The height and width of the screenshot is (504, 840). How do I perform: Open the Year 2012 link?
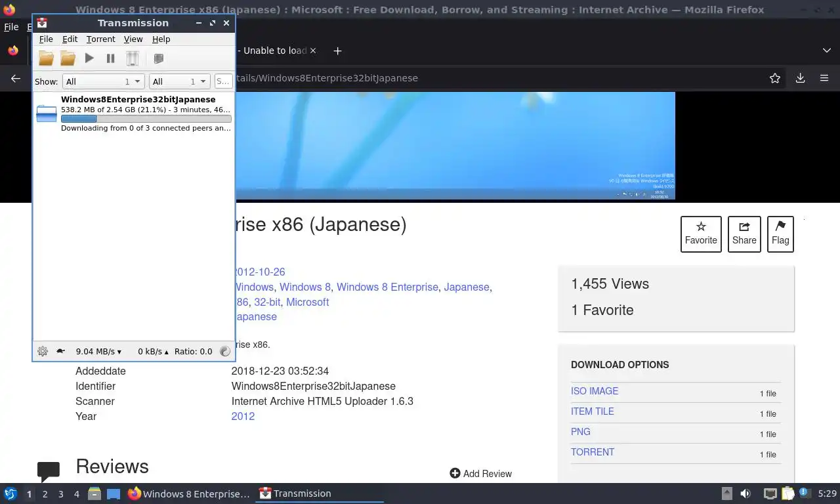(x=243, y=416)
